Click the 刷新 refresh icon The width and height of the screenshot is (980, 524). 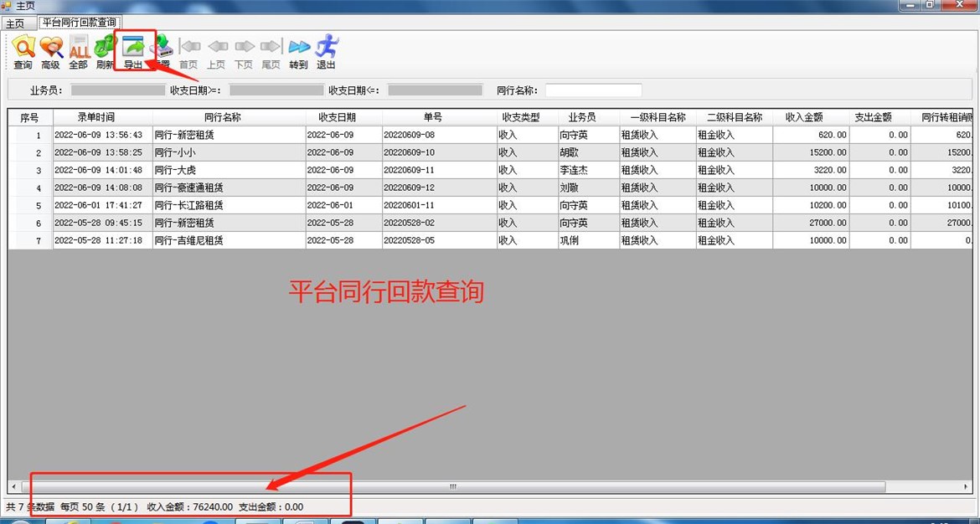click(x=105, y=53)
